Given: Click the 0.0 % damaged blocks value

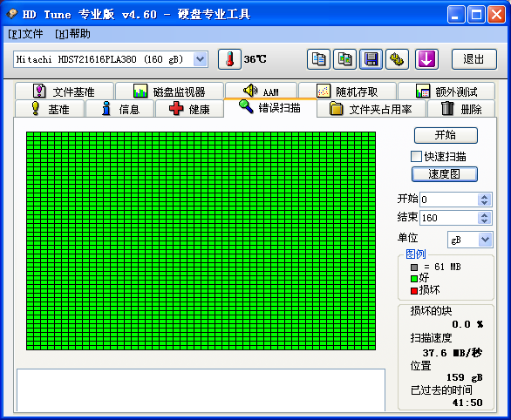Looking at the screenshot, I should (467, 324).
